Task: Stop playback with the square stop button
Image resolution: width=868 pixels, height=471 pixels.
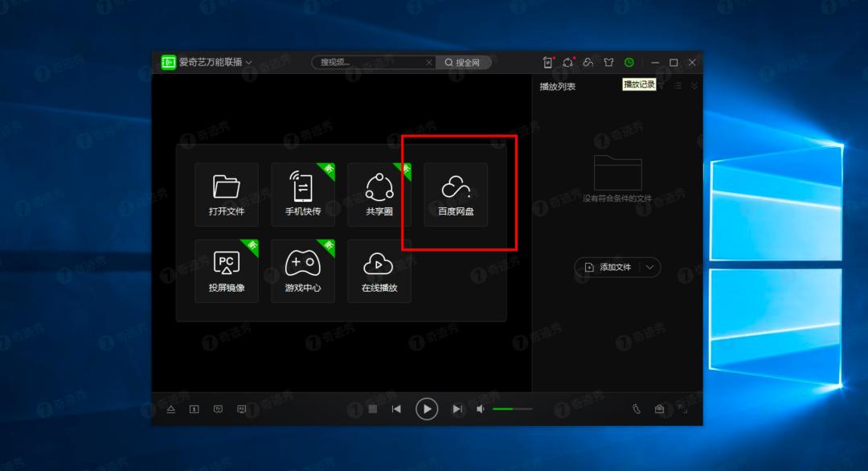Action: (x=373, y=409)
